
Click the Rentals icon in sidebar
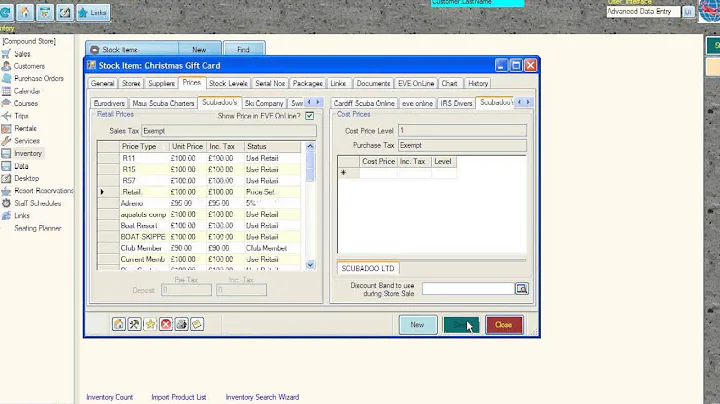pos(6,129)
